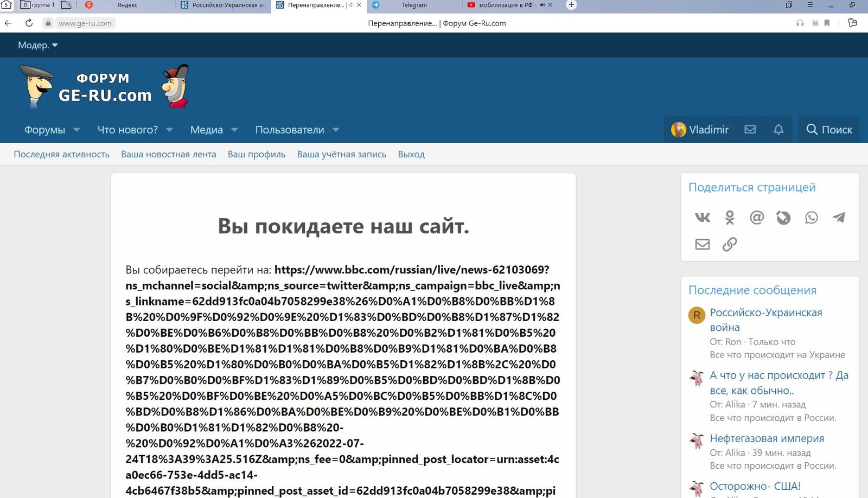Viewport: 868px width, 498px height.
Task: Share page through WhatsApp icon
Action: (811, 218)
